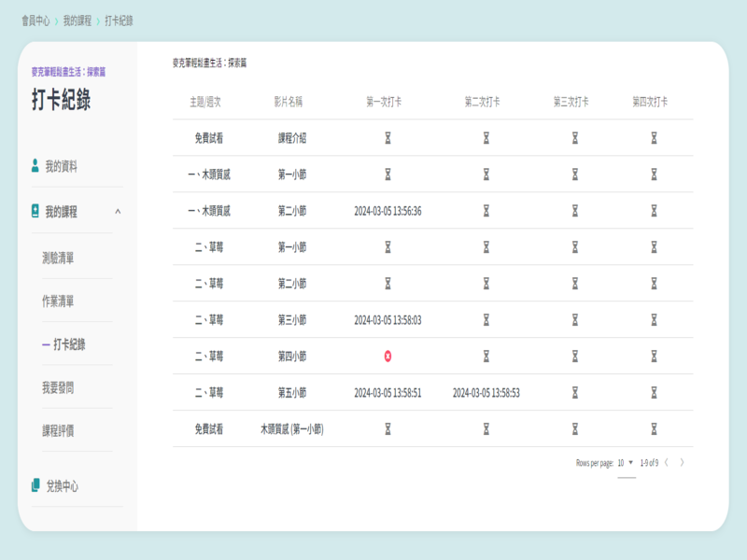Collapse the 我的課程 sidebar section
This screenshot has height=560, width=747.
[118, 212]
